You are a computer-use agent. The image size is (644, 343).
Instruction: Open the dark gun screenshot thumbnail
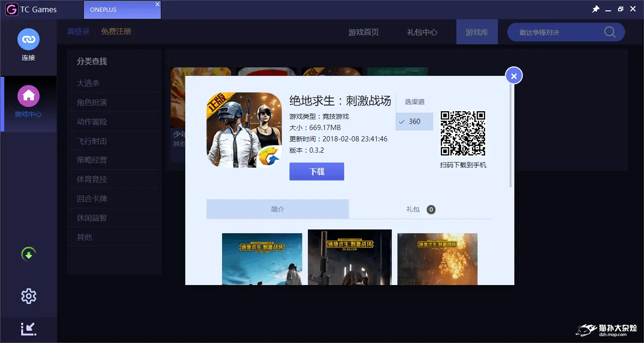click(350, 257)
